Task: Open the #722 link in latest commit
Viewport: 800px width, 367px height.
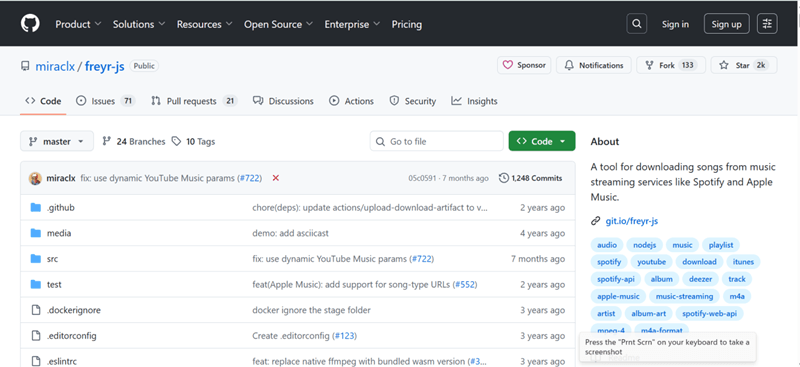Action: point(250,178)
